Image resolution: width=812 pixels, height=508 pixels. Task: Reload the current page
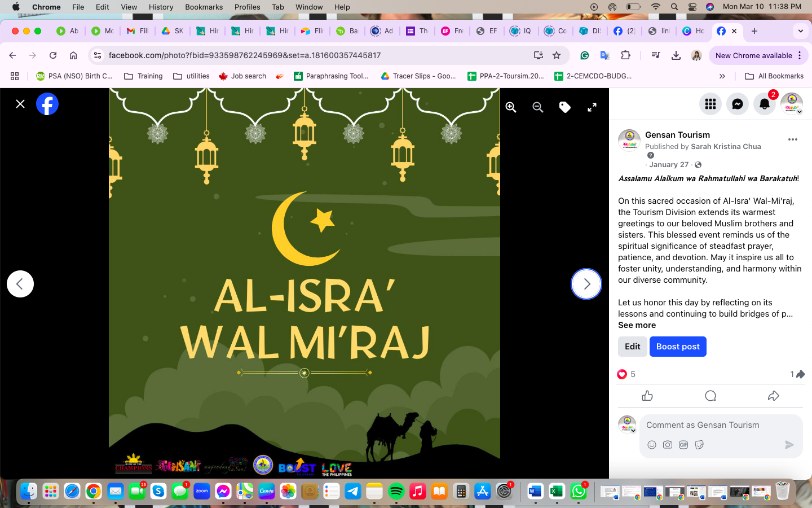[x=53, y=55]
